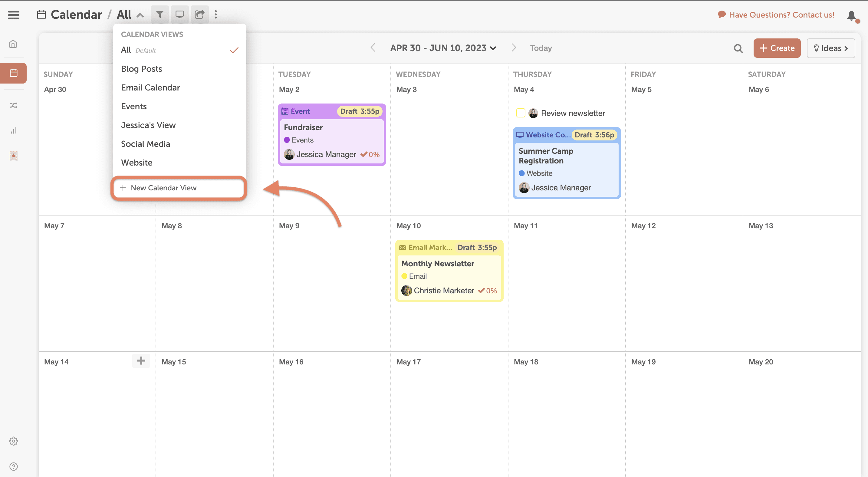Screen dimensions: 868x477
Task: Add an item on May 14 with the plus
Action: coord(141,360)
